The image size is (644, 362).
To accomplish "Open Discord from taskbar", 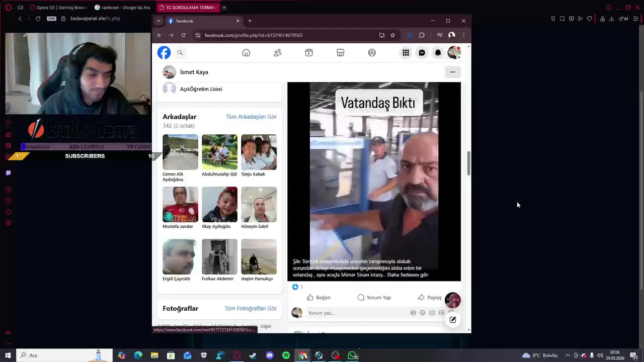I will click(x=270, y=355).
